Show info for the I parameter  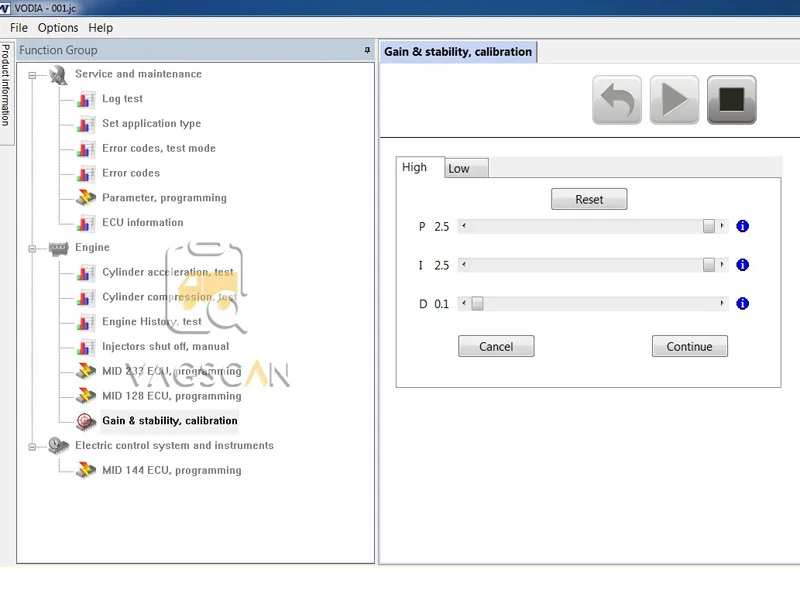742,265
